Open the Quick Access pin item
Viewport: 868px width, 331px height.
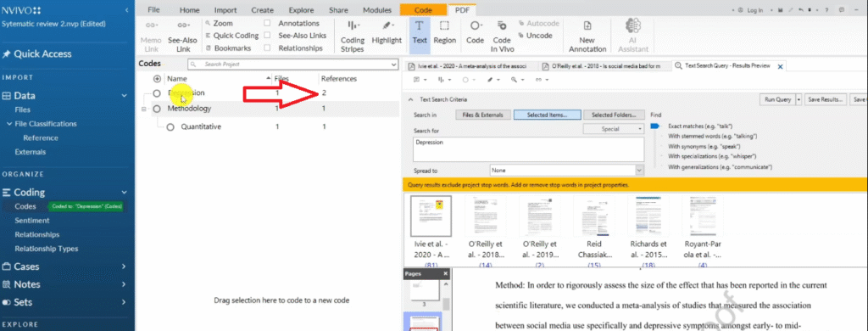(37, 53)
